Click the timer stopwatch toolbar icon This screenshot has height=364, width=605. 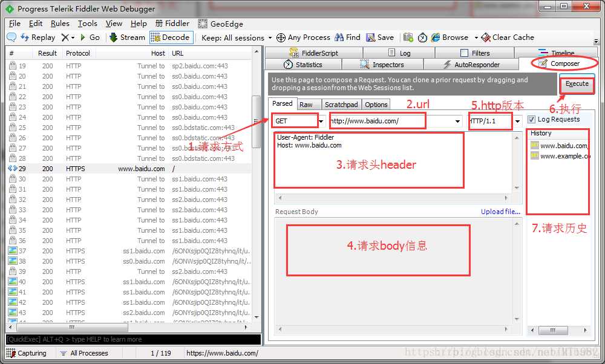pyautogui.click(x=422, y=37)
